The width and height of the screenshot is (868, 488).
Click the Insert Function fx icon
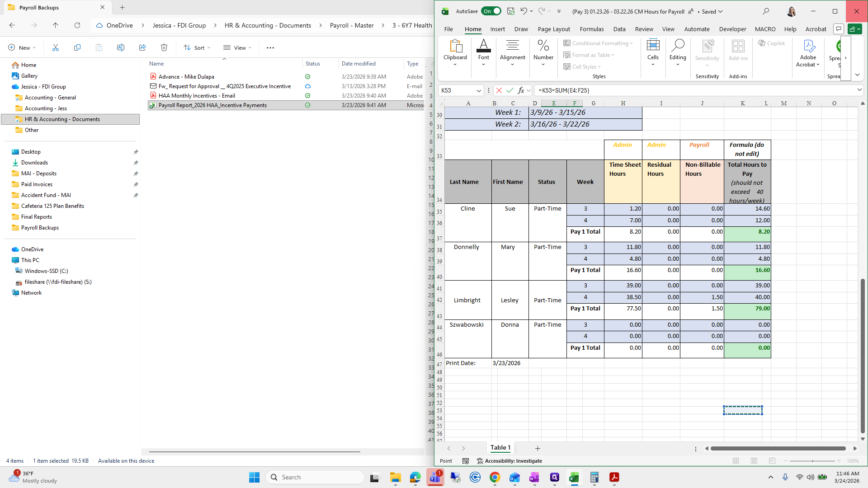(521, 90)
